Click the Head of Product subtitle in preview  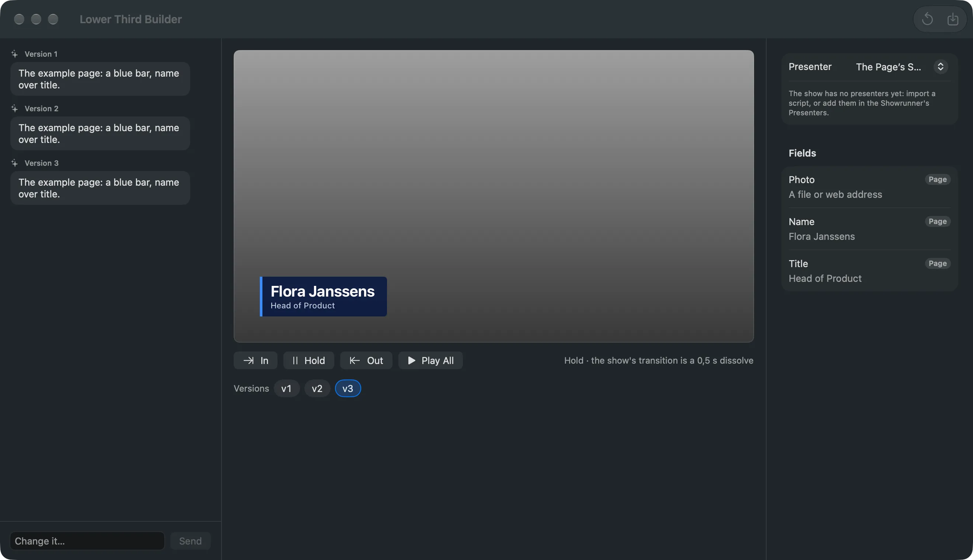[x=302, y=306]
